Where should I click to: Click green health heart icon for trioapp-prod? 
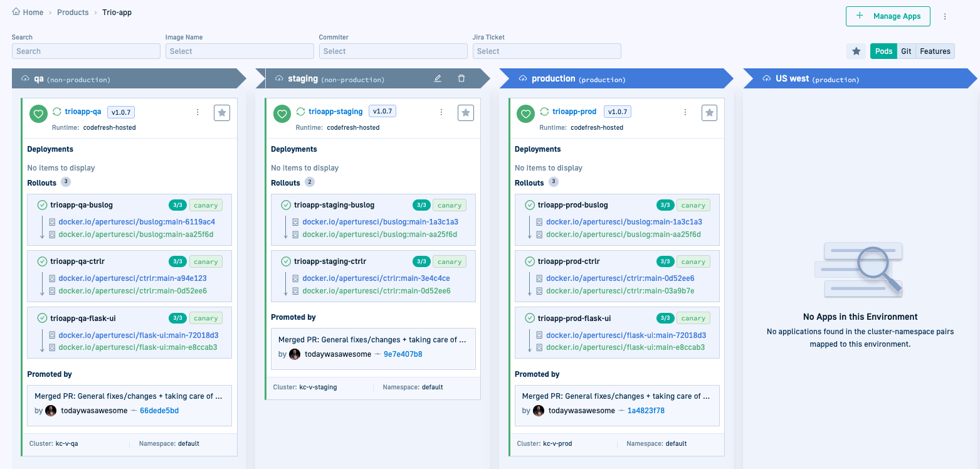(x=525, y=113)
